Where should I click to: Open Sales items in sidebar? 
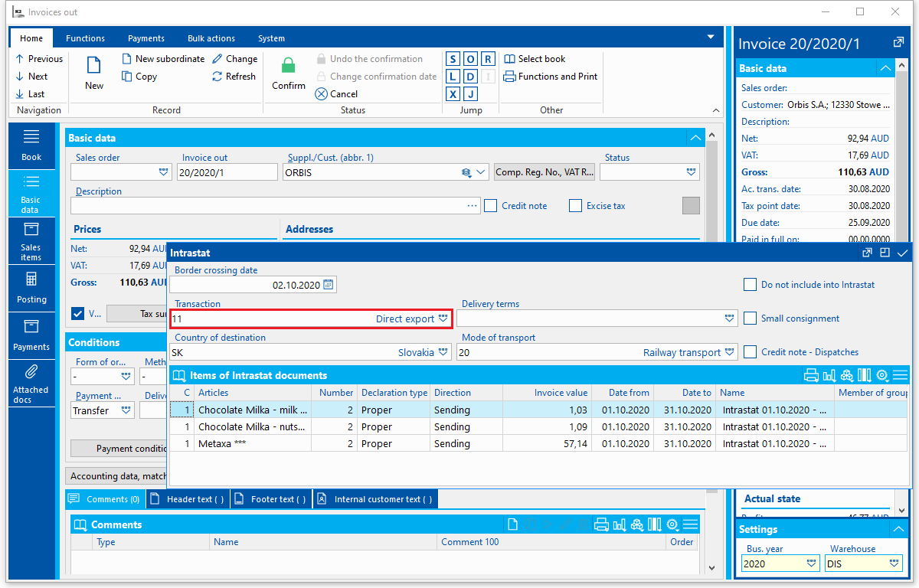31,242
